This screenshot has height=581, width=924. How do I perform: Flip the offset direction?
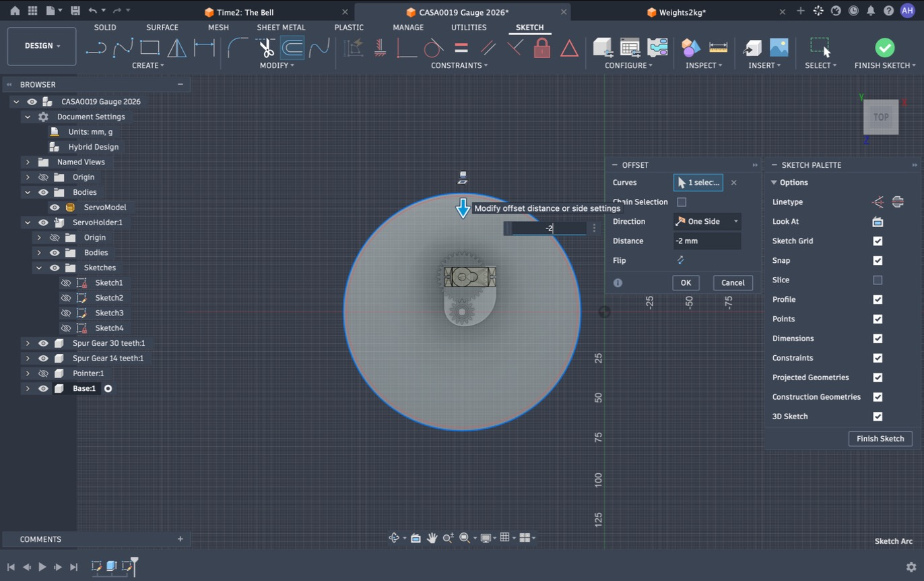[x=680, y=260]
